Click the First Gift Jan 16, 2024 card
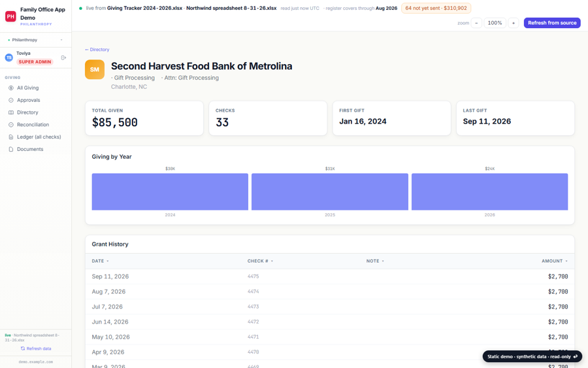The height and width of the screenshot is (368, 588). coord(391,118)
